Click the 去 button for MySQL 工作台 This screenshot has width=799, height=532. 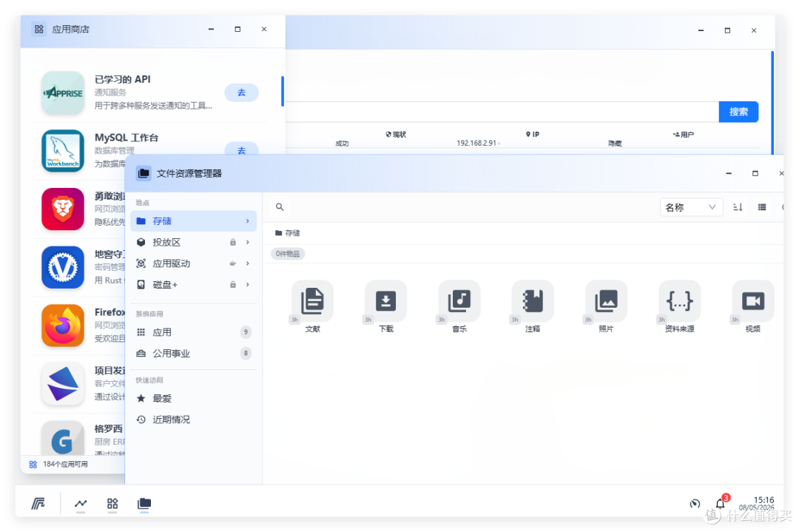(x=241, y=149)
